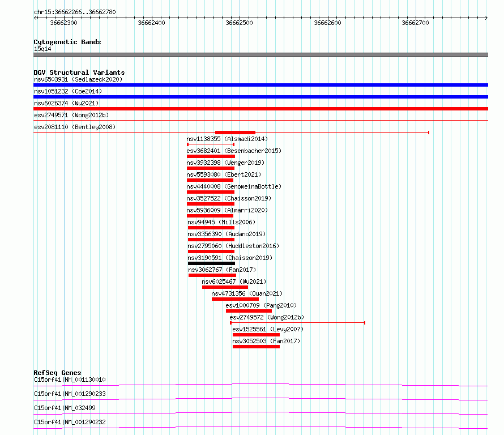
Task: Click the 36662700 ruler position
Action: click(415, 23)
